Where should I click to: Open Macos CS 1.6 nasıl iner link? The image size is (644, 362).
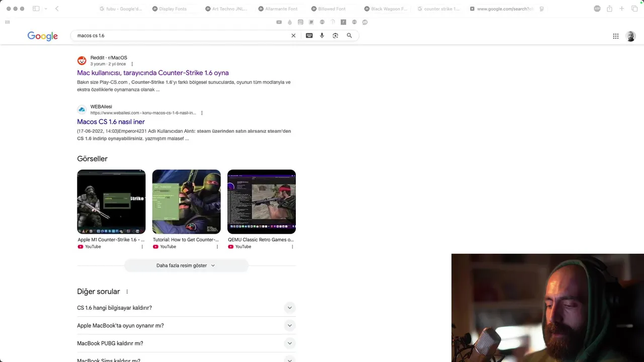pos(111,122)
